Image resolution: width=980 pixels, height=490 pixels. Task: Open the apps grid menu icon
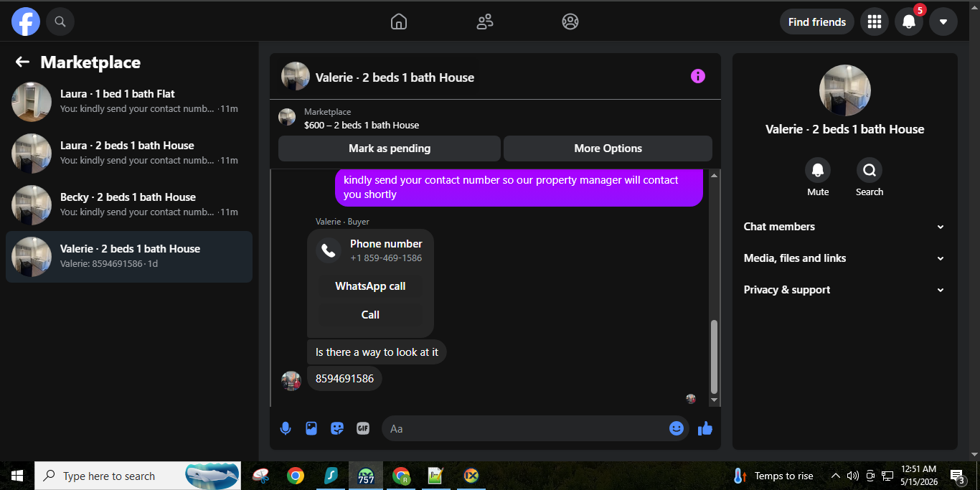point(875,22)
